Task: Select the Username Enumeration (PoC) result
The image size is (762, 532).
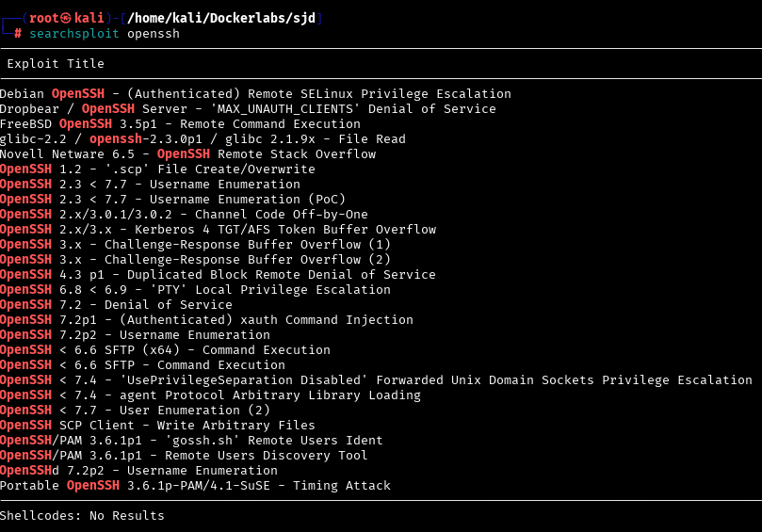Action: [x=172, y=200]
